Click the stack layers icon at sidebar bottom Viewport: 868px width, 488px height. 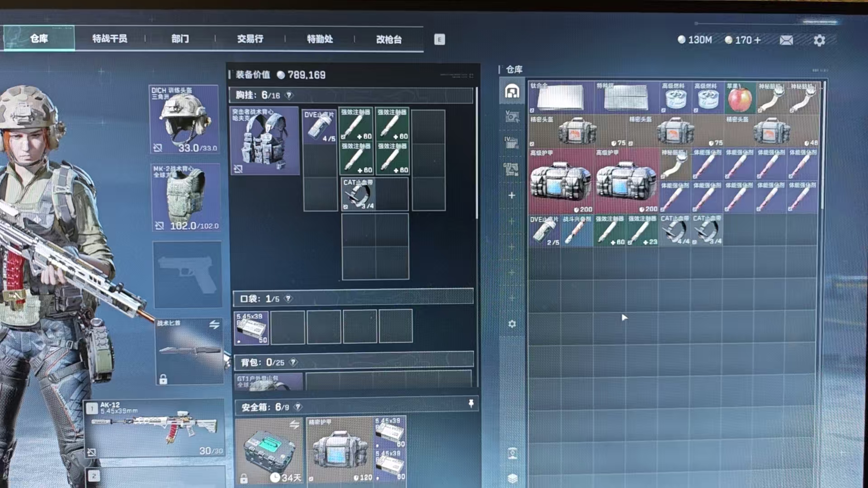[512, 478]
